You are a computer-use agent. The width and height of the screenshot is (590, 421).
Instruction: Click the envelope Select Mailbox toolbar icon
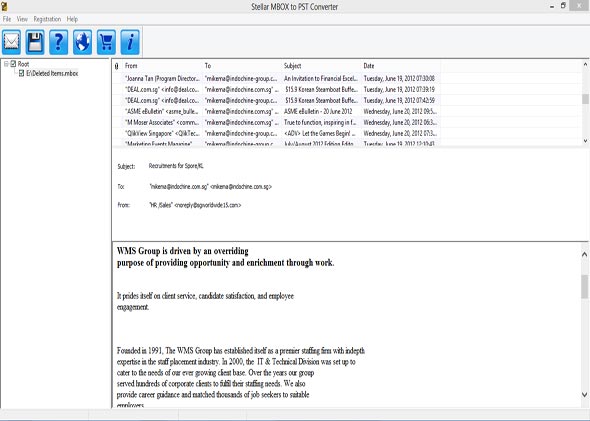click(x=11, y=42)
